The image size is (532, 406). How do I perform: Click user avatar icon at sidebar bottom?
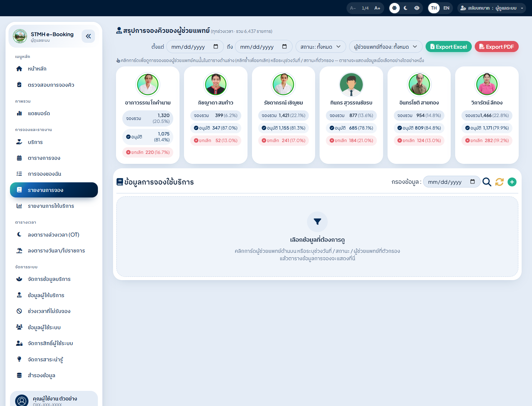click(x=22, y=401)
